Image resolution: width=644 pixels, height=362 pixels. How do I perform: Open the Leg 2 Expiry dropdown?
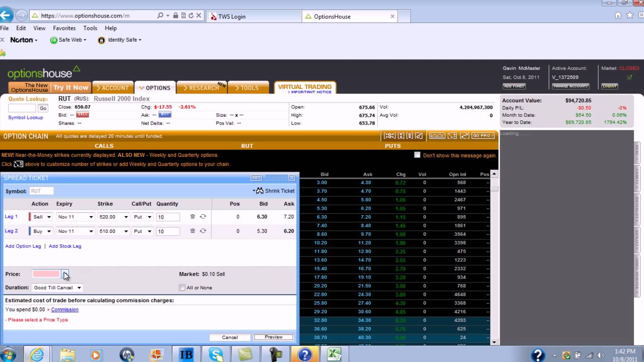75,231
